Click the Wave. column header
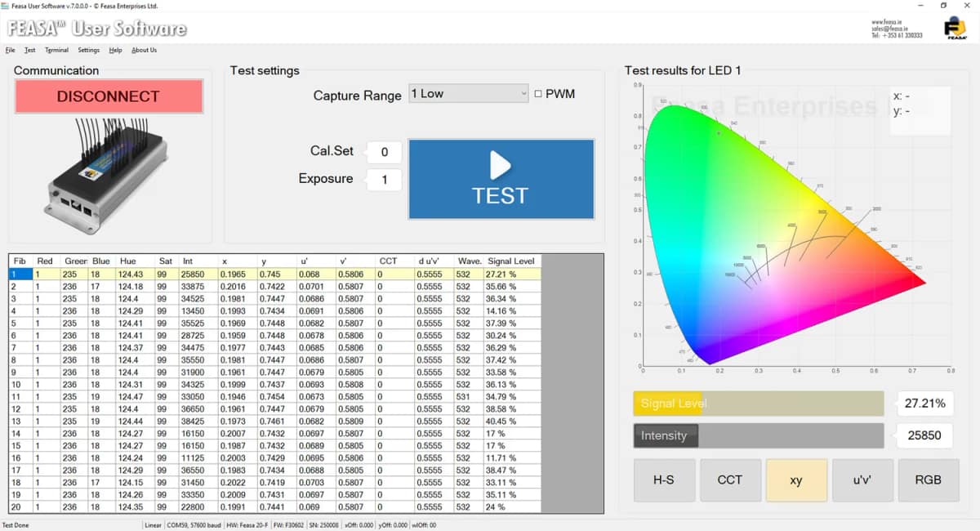980x531 pixels. pos(469,261)
